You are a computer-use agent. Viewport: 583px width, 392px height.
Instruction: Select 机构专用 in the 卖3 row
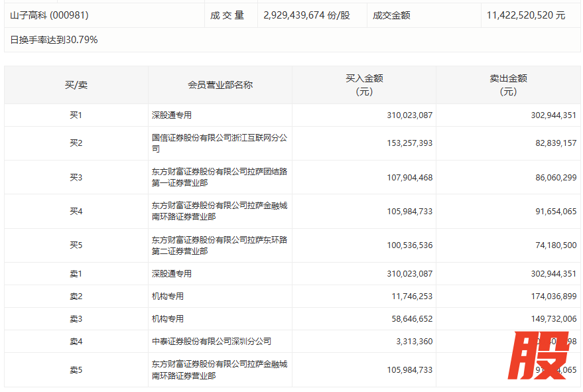(168, 319)
